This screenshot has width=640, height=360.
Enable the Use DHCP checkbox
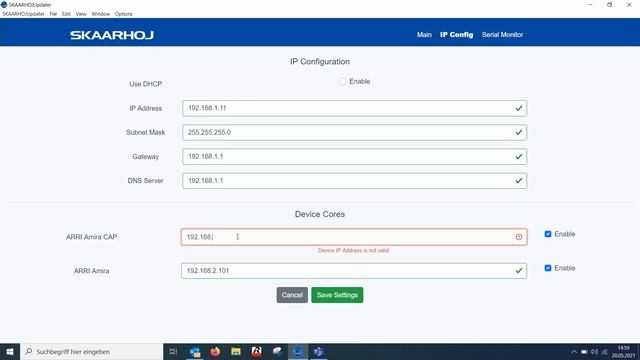pyautogui.click(x=342, y=82)
